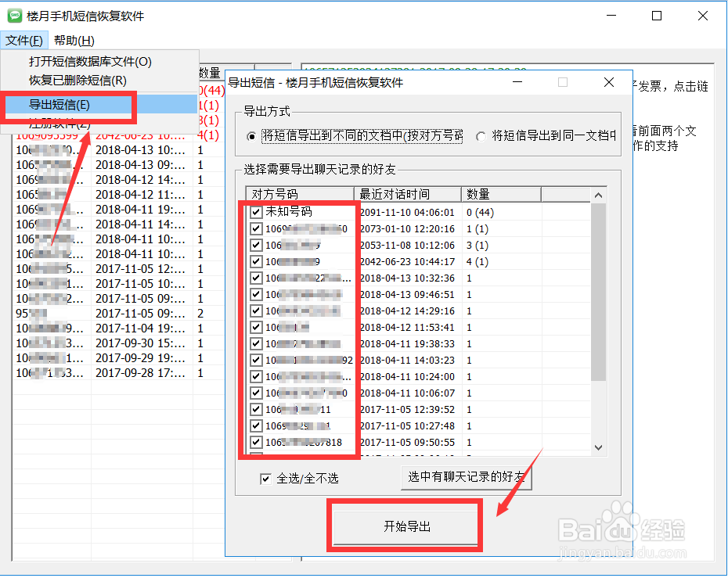The width and height of the screenshot is (728, 578).
Task: Click the green SMS app icon in title bar
Action: pos(15,16)
